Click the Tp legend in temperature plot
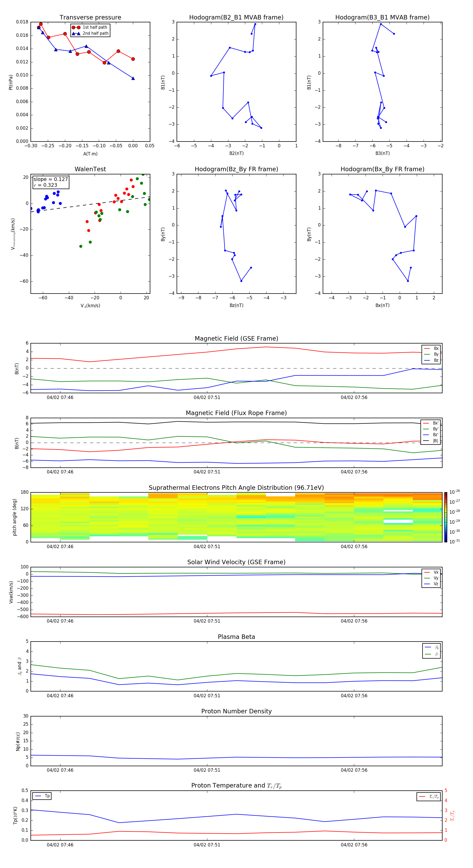This screenshot has width=473, height=868. pos(42,796)
